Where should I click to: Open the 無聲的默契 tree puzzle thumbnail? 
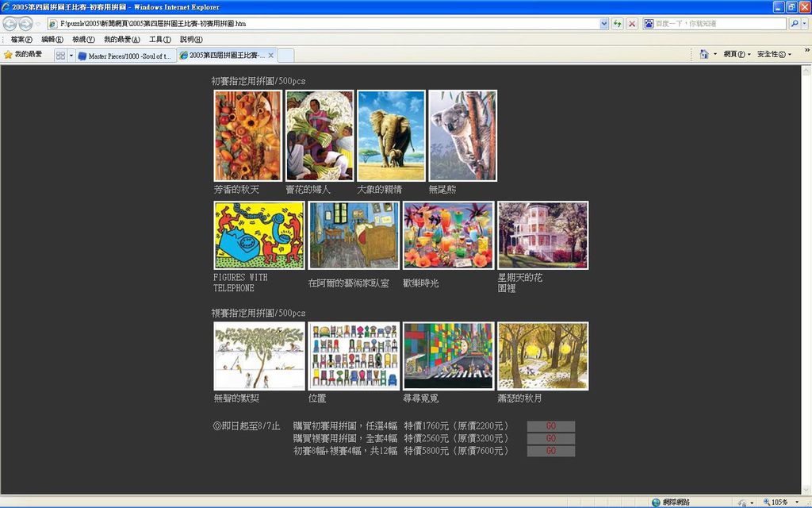coord(259,356)
